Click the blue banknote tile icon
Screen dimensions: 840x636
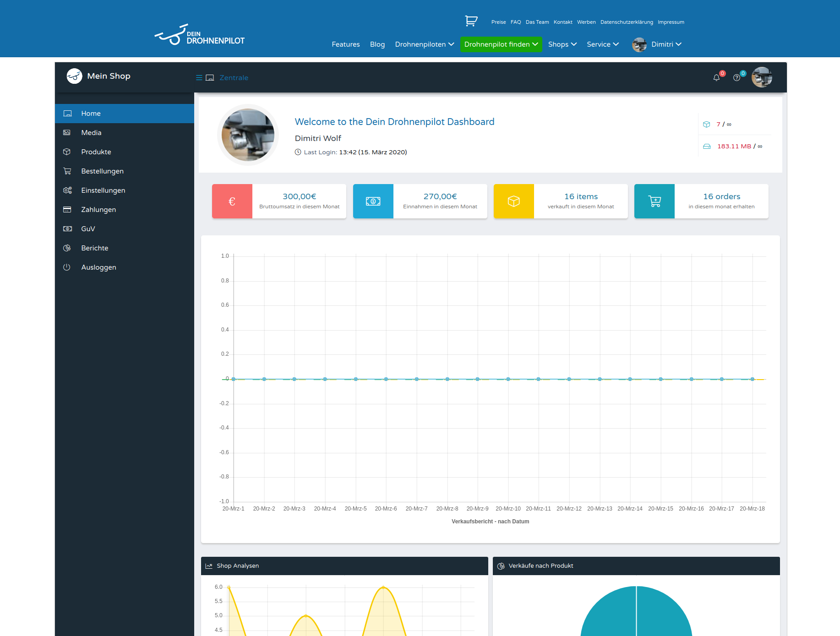click(x=373, y=201)
